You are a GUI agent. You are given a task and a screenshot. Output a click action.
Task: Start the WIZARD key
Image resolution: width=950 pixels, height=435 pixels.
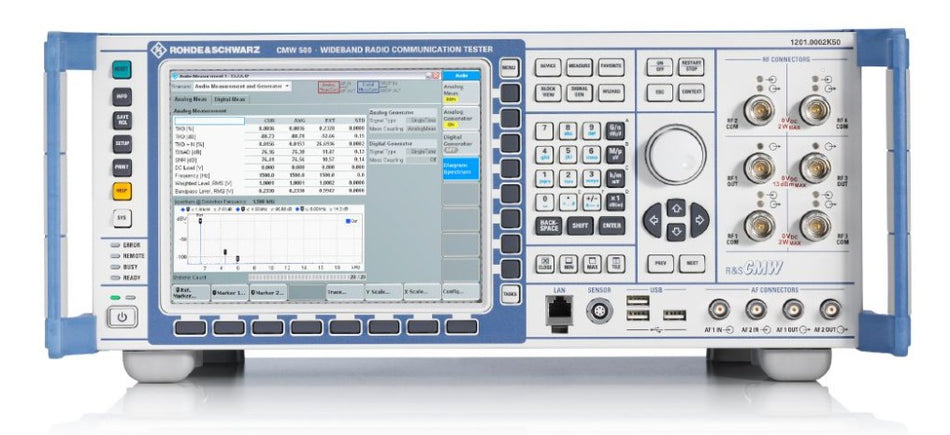pyautogui.click(x=611, y=92)
